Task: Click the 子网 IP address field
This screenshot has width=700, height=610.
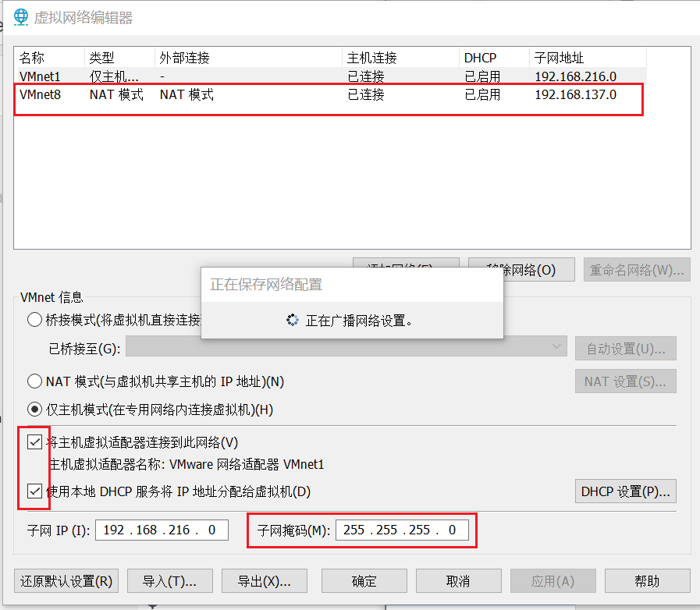Action: click(x=162, y=530)
